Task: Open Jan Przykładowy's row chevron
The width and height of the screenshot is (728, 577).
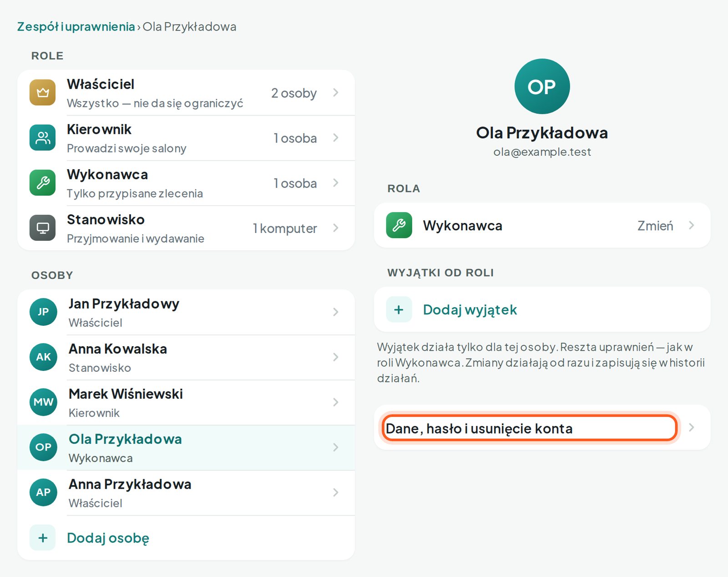Action: tap(336, 312)
